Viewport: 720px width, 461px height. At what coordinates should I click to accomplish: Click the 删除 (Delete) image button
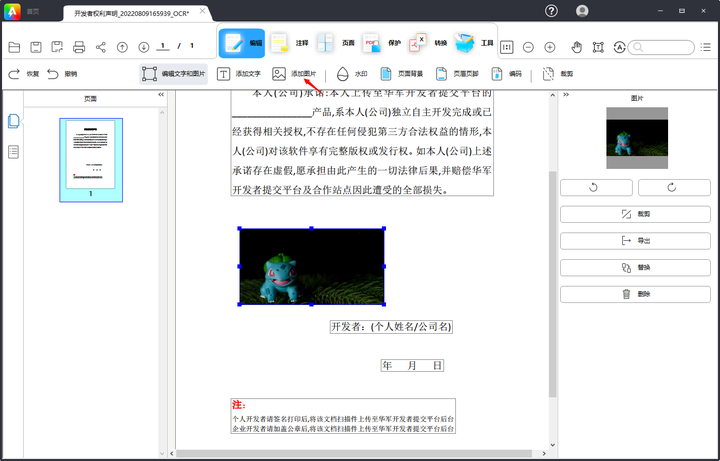tap(635, 294)
